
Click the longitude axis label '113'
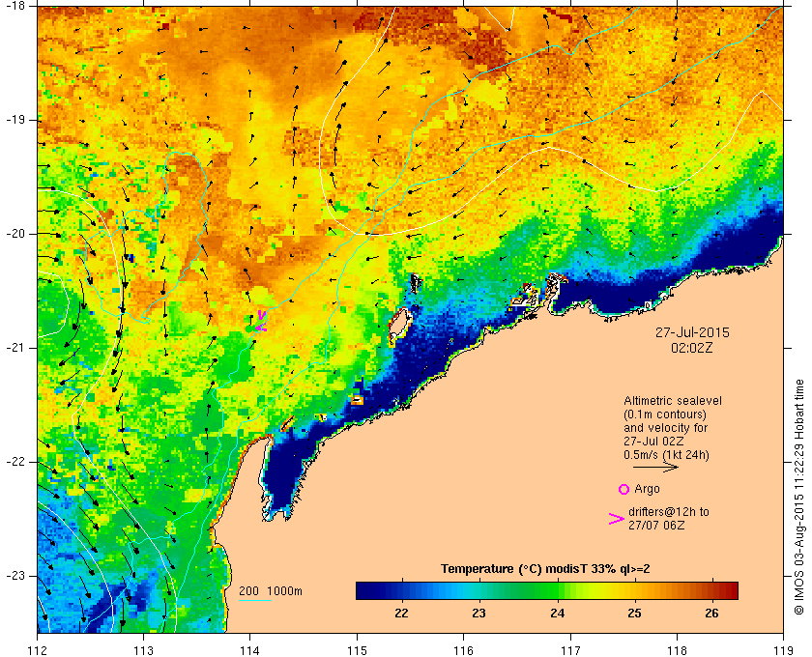point(143,649)
